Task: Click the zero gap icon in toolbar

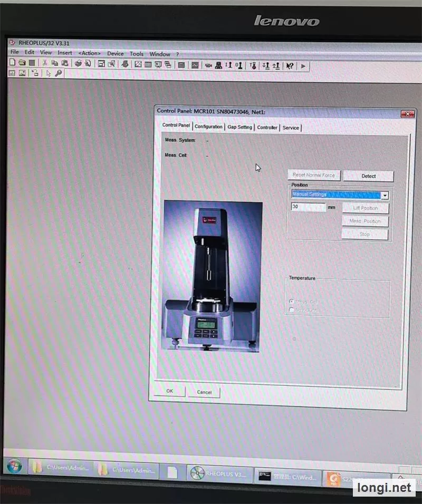Action: tap(238, 65)
